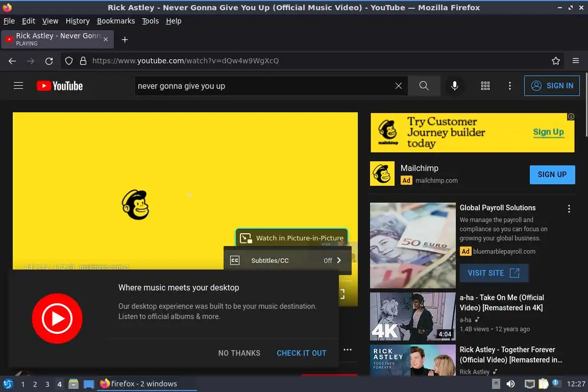Open clipboard manager tray icon

click(544, 384)
